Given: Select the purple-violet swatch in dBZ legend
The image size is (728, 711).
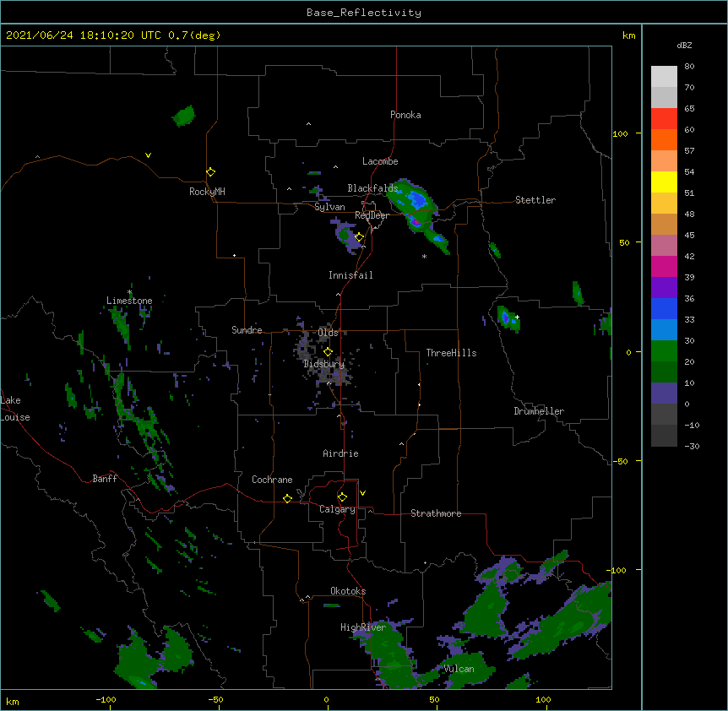Looking at the screenshot, I should [x=664, y=287].
